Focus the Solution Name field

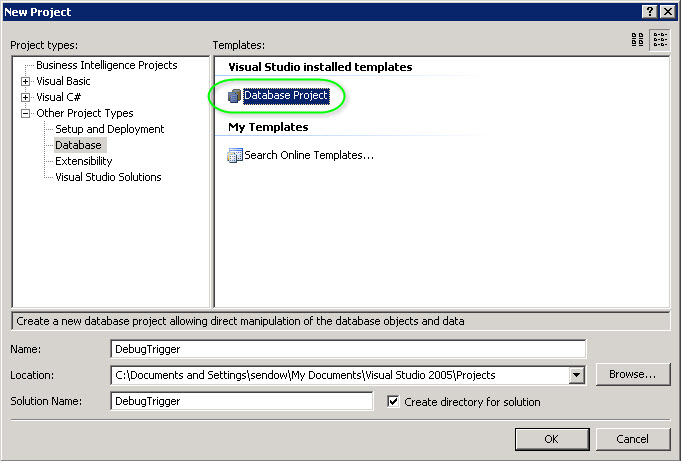coord(242,401)
